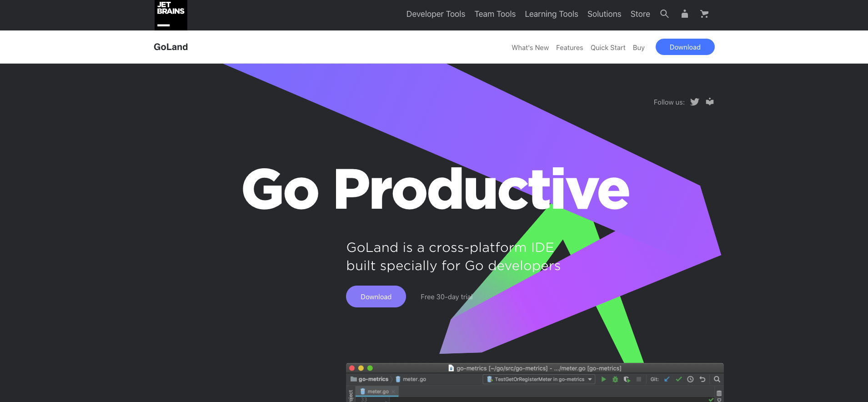This screenshot has width=868, height=402.
Task: Click the Project tool window label
Action: coord(351,396)
